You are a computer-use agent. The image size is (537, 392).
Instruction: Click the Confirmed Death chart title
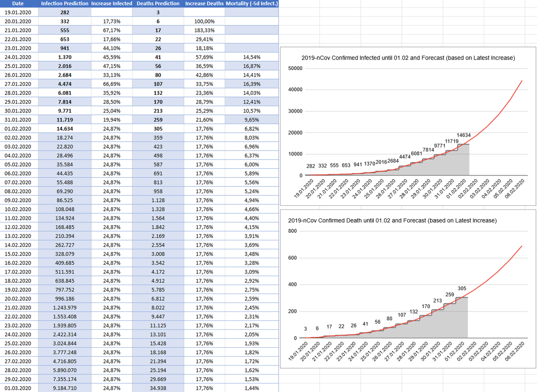(x=392, y=221)
